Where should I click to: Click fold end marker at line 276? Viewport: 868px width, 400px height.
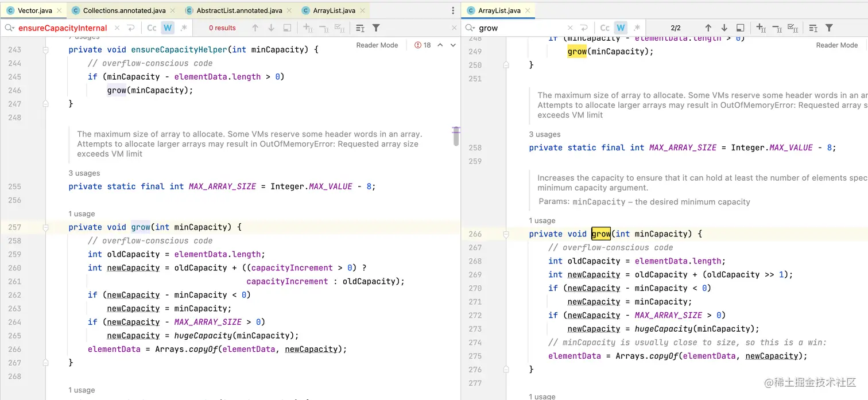click(x=506, y=370)
